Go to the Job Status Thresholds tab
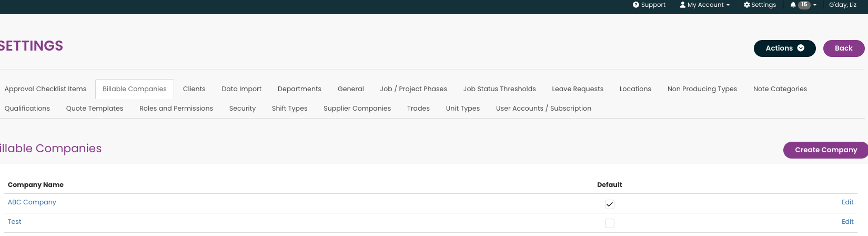Viewport: 868px width, 236px height. (x=500, y=89)
